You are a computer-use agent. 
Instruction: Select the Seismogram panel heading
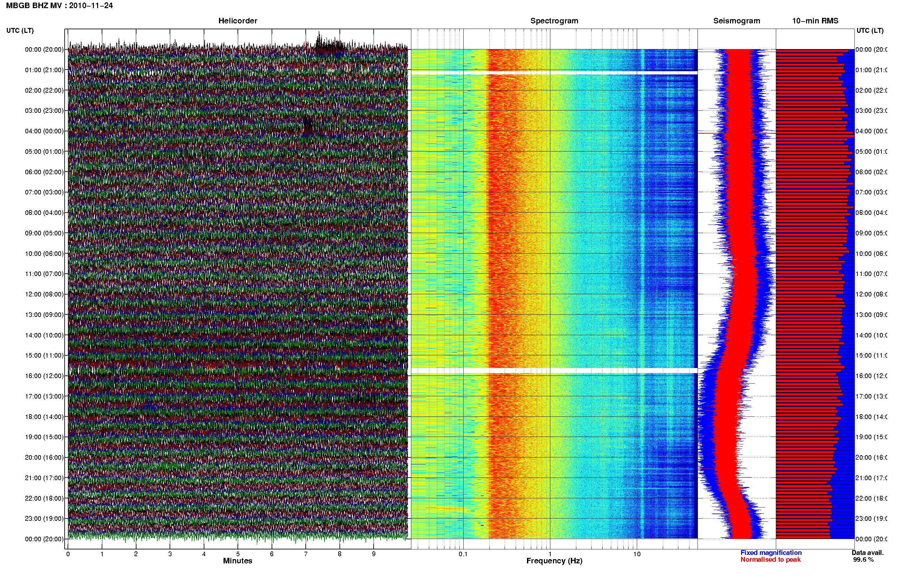[737, 21]
